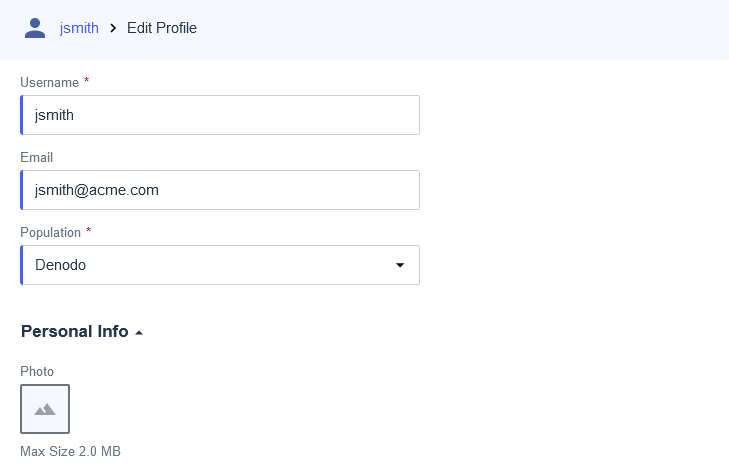Click the Photo label
The height and width of the screenshot is (464, 729).
(37, 371)
